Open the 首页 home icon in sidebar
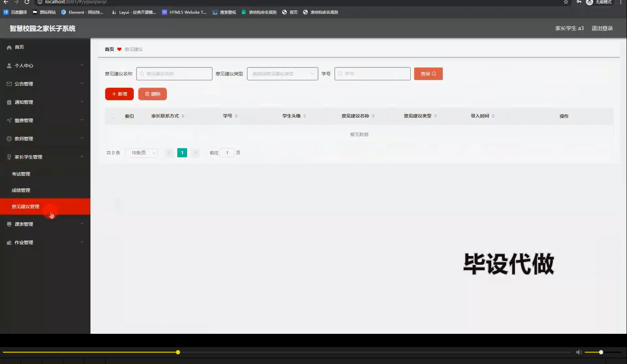This screenshot has width=627, height=364. (x=9, y=47)
